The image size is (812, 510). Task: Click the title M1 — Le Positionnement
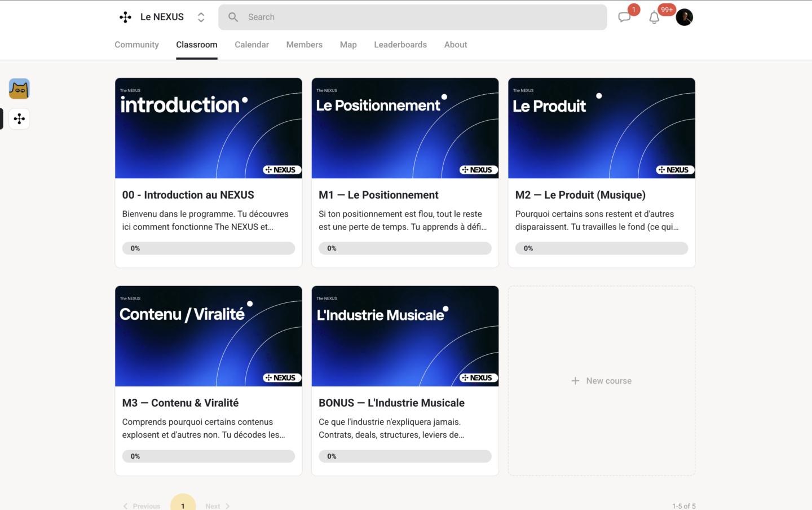point(378,195)
